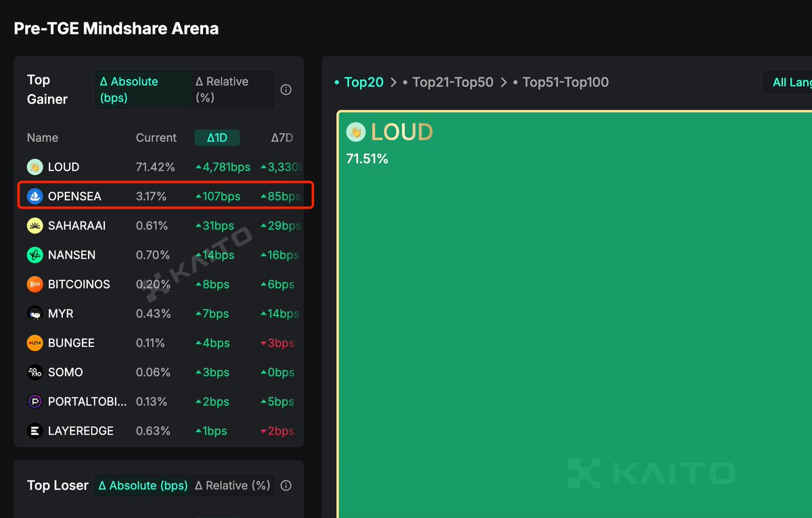Click the SAHARAAI logo icon
This screenshot has width=812, height=518.
[35, 225]
